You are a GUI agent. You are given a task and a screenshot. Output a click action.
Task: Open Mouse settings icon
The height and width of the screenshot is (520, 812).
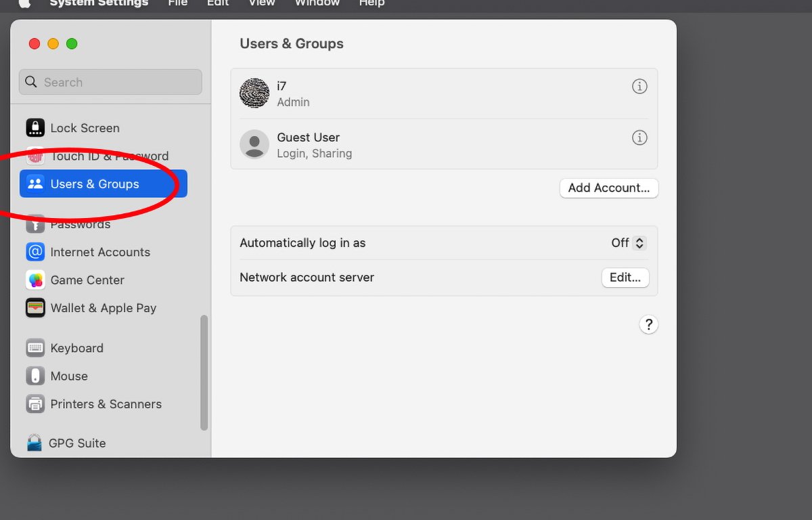[x=35, y=376]
